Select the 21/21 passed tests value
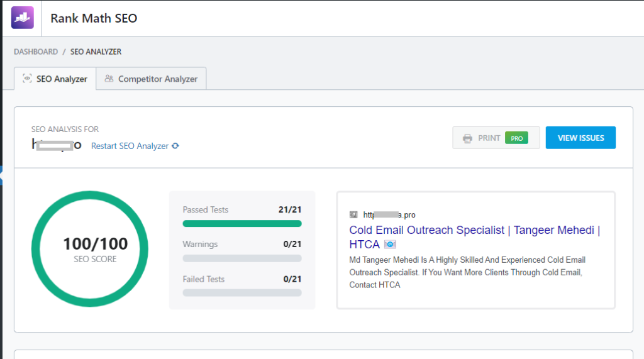 coord(290,209)
